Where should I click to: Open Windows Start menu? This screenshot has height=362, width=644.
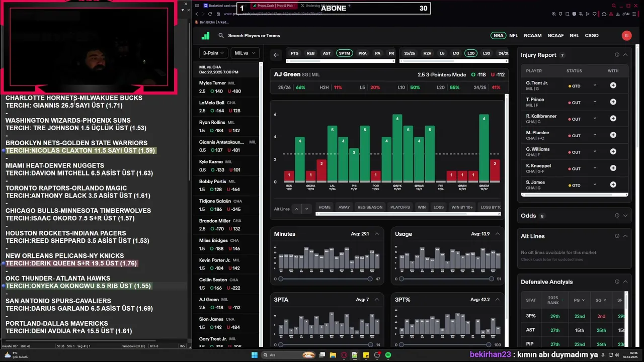coord(255,355)
